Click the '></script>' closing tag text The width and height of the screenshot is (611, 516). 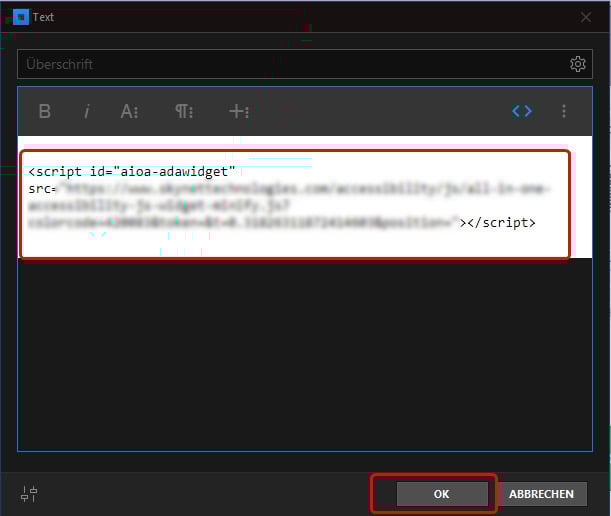pos(498,223)
